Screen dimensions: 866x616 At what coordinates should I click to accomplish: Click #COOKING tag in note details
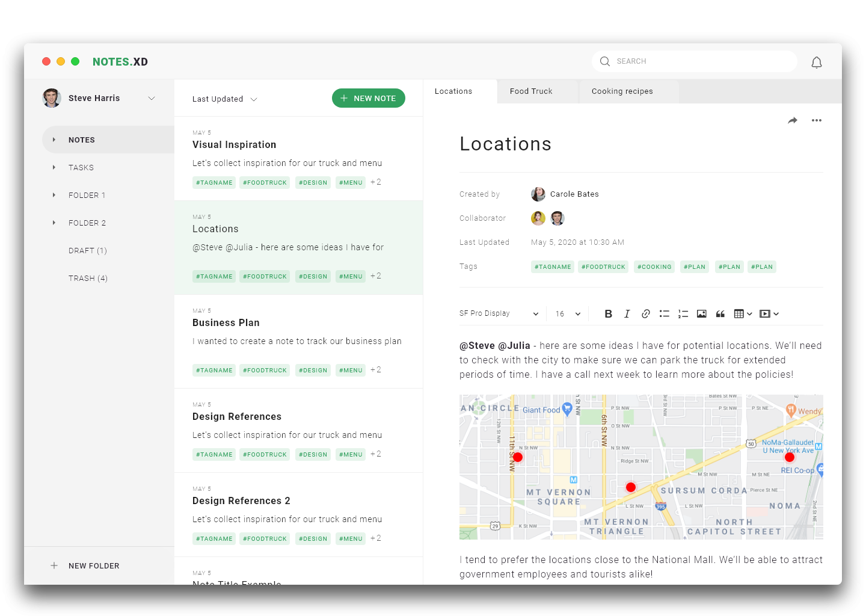point(654,266)
